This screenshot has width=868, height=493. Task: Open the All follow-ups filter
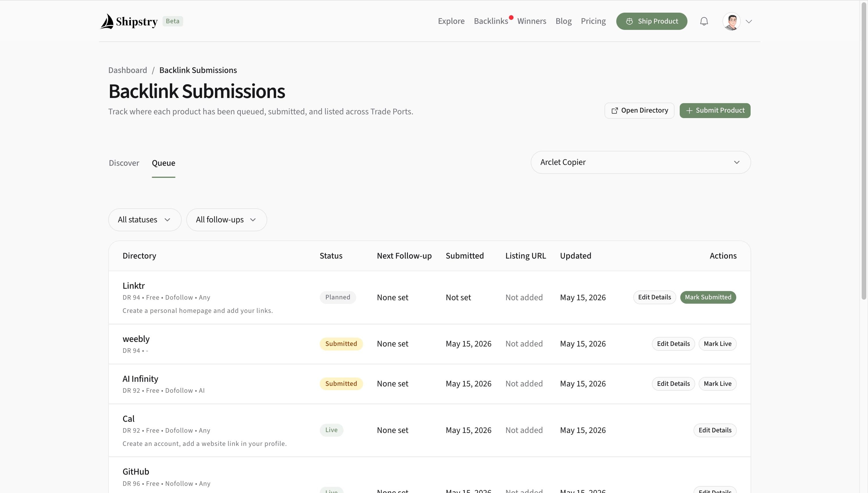click(226, 220)
